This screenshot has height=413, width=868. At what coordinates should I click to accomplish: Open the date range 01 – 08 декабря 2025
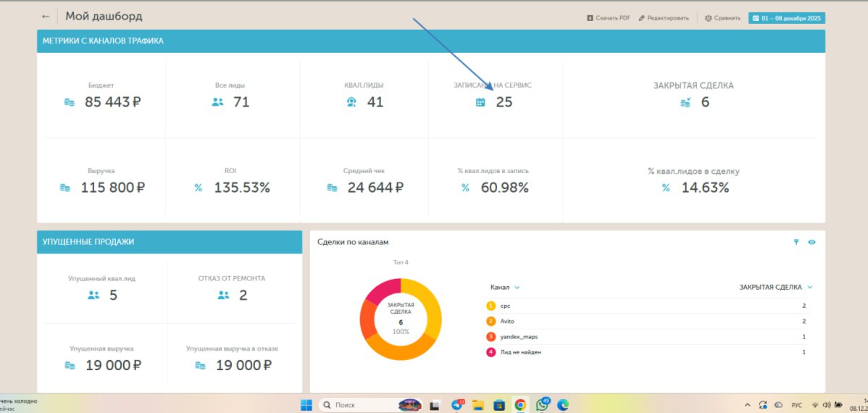click(787, 17)
